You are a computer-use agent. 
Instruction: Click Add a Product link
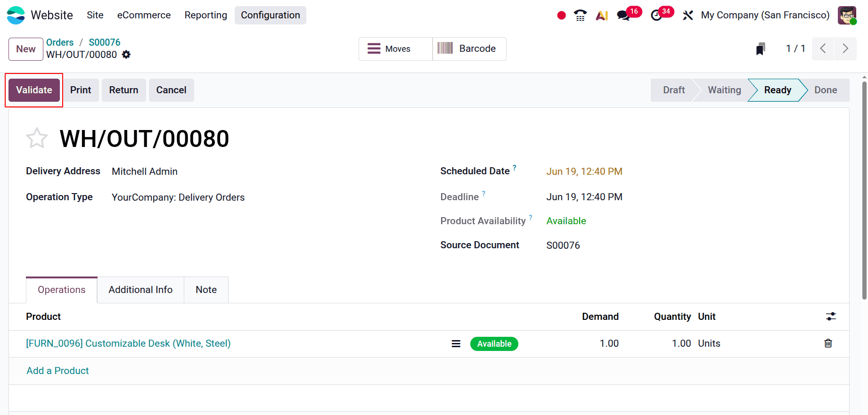point(57,371)
